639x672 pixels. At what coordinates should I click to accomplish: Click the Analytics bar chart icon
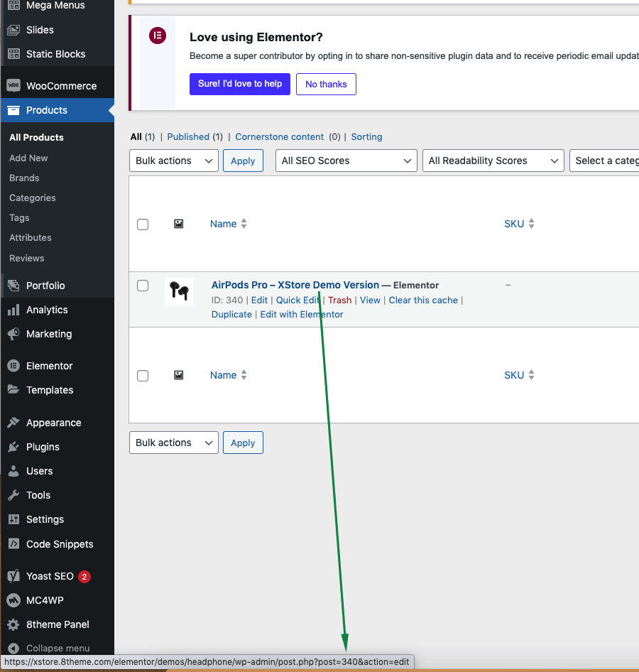[13, 310]
